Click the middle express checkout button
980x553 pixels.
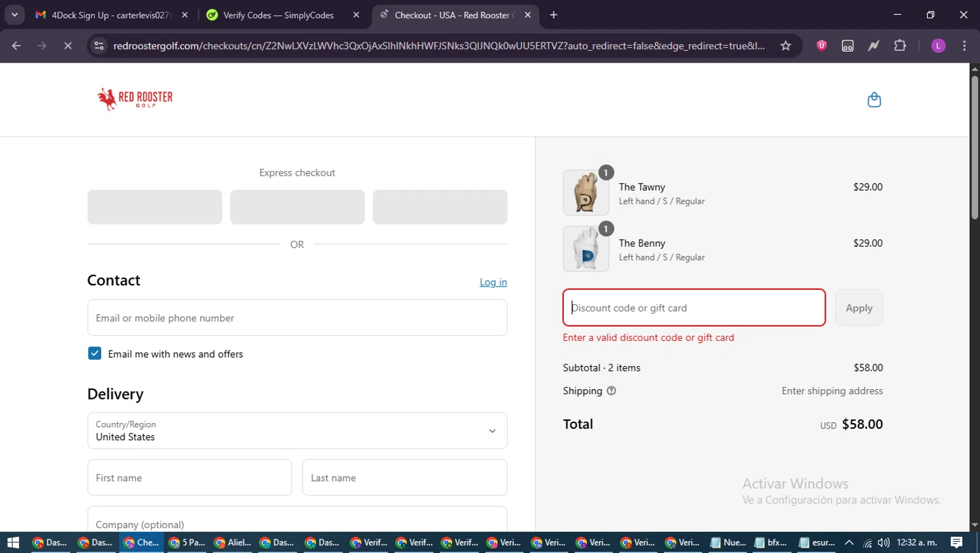click(297, 207)
